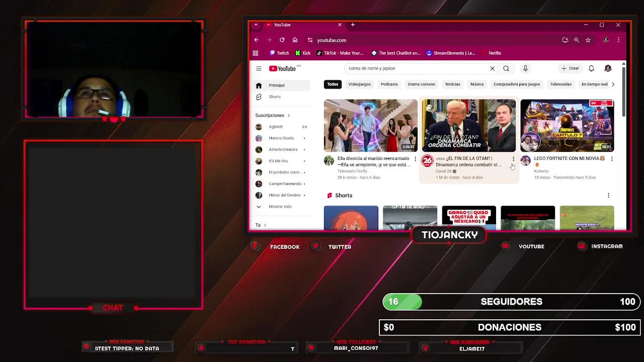Viewport: 644px width, 362px height.
Task: Open the browser profile avatar
Action: [606, 40]
